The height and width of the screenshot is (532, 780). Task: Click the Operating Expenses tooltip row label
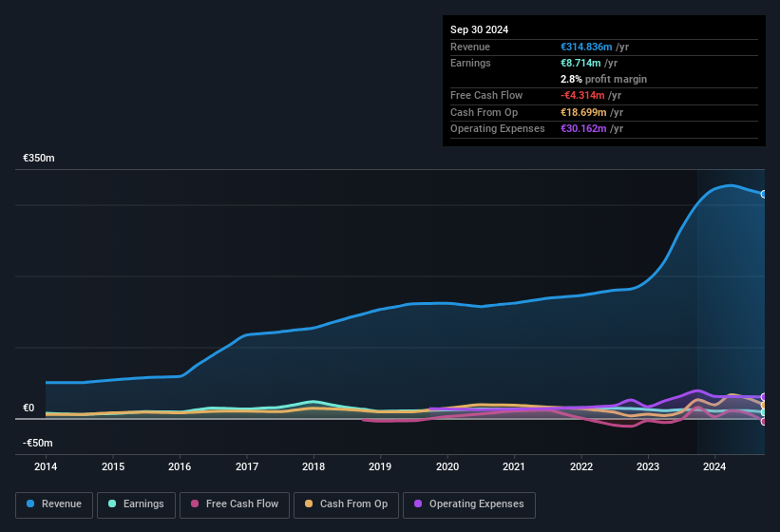[498, 129]
